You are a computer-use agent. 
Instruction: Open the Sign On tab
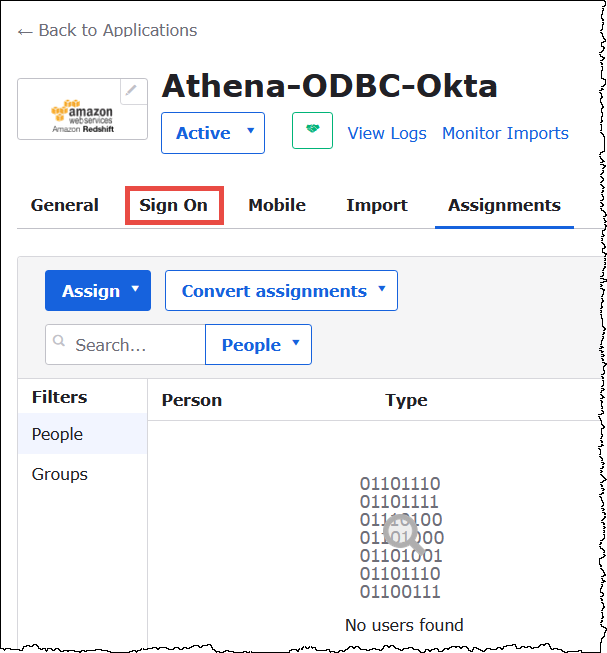point(174,205)
